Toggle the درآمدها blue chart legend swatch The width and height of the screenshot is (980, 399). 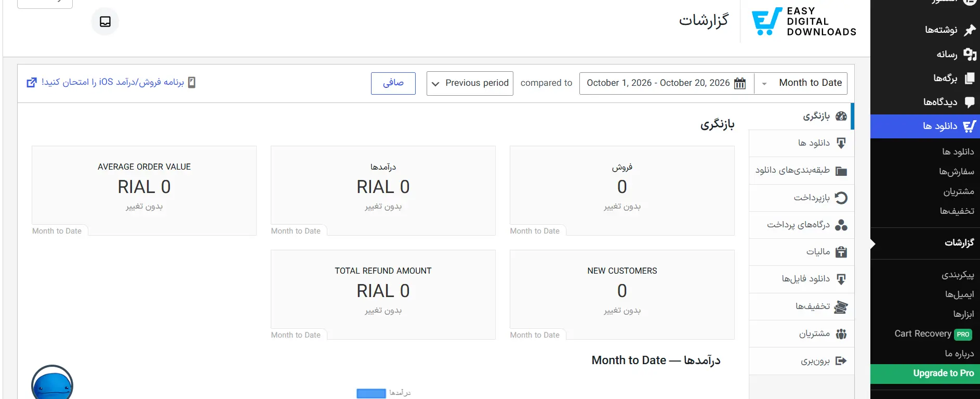(x=371, y=393)
